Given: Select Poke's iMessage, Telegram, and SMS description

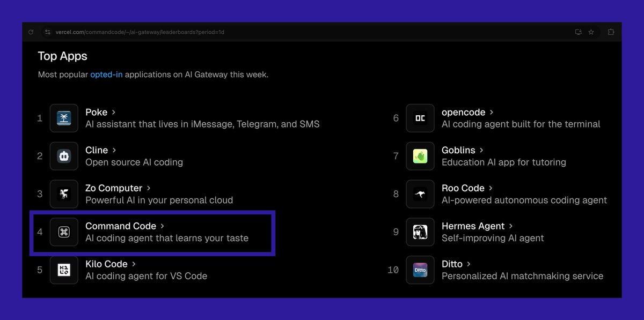Looking at the screenshot, I should [x=202, y=124].
